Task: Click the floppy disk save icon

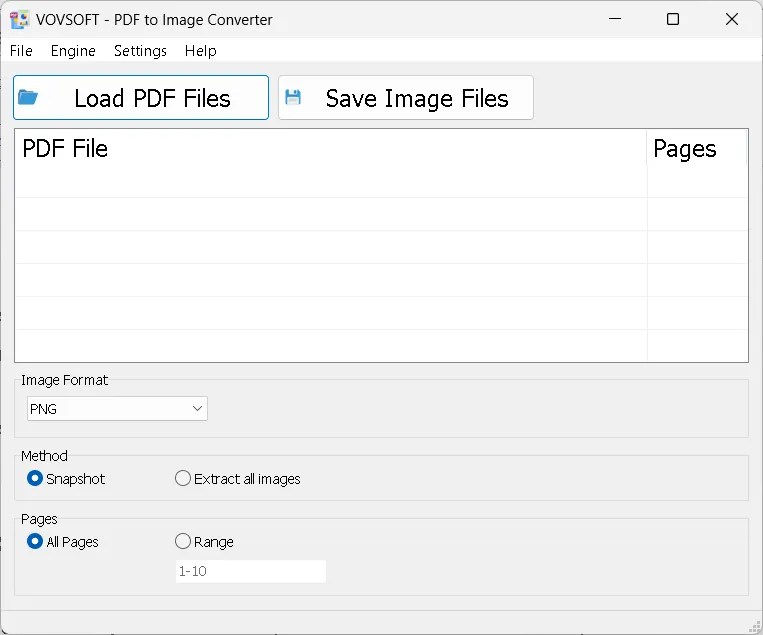Action: 293,97
